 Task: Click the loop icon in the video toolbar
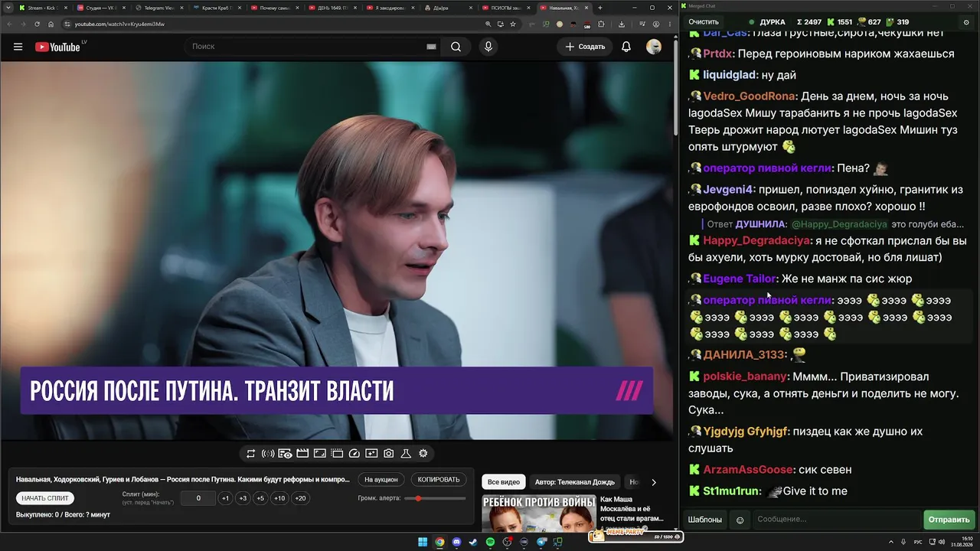tap(250, 454)
